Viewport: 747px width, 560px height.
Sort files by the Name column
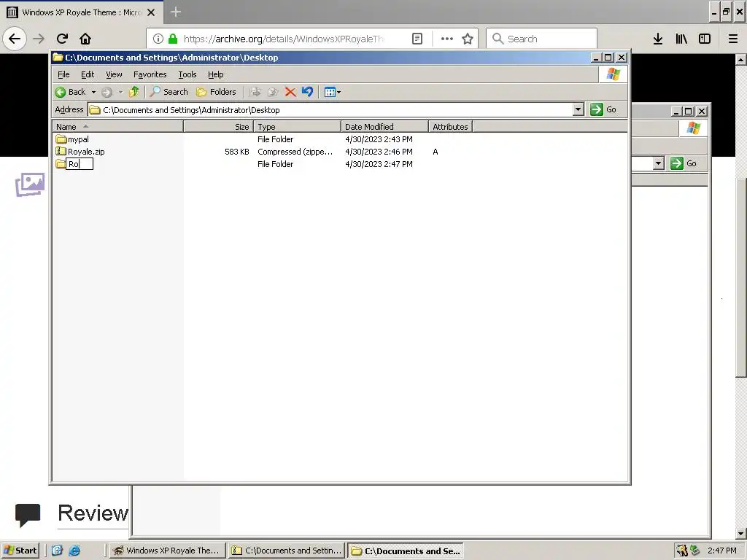117,127
